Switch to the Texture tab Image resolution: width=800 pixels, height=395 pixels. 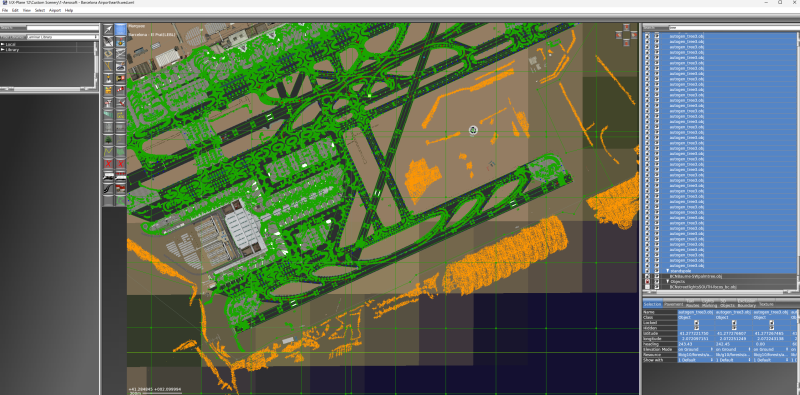coord(767,304)
